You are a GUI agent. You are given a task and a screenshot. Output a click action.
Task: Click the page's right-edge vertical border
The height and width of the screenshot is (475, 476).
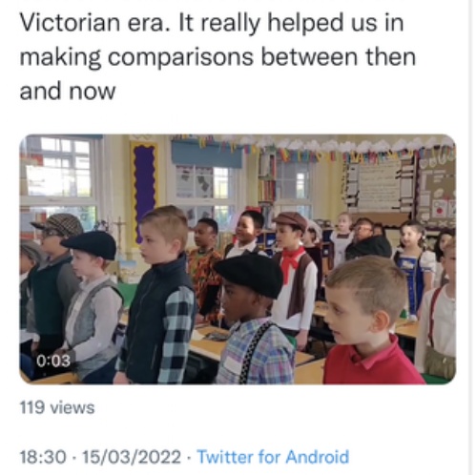click(471, 237)
